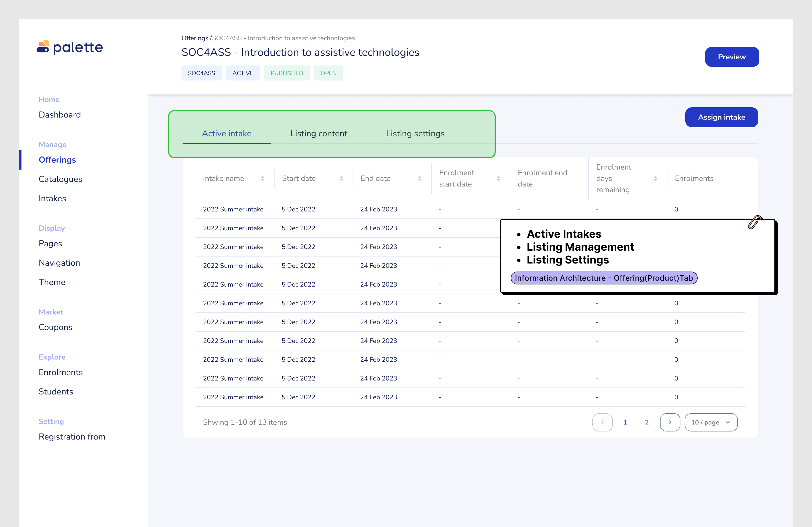The height and width of the screenshot is (527, 812).
Task: Open the 10 / page size dropdown
Action: [711, 422]
